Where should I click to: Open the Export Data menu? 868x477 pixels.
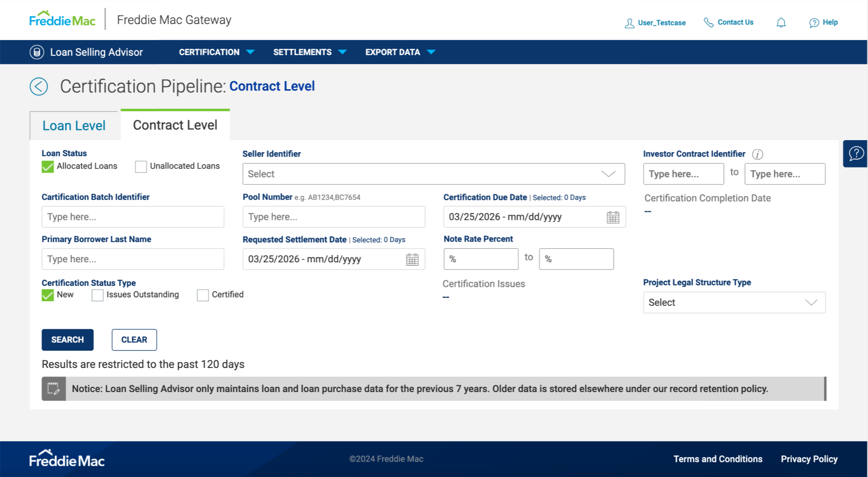(400, 52)
